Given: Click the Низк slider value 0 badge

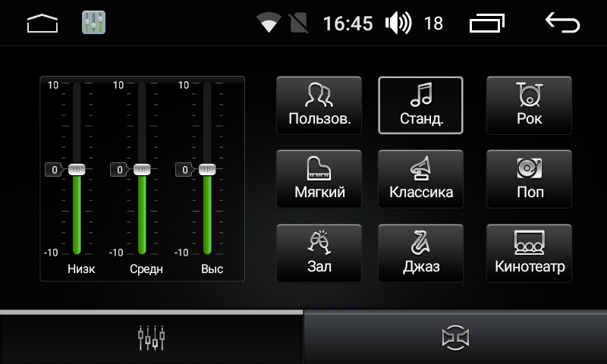Looking at the screenshot, I should [54, 169].
